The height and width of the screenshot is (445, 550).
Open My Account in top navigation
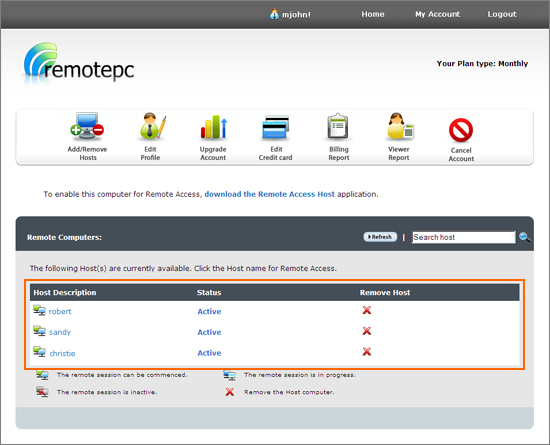coord(437,14)
